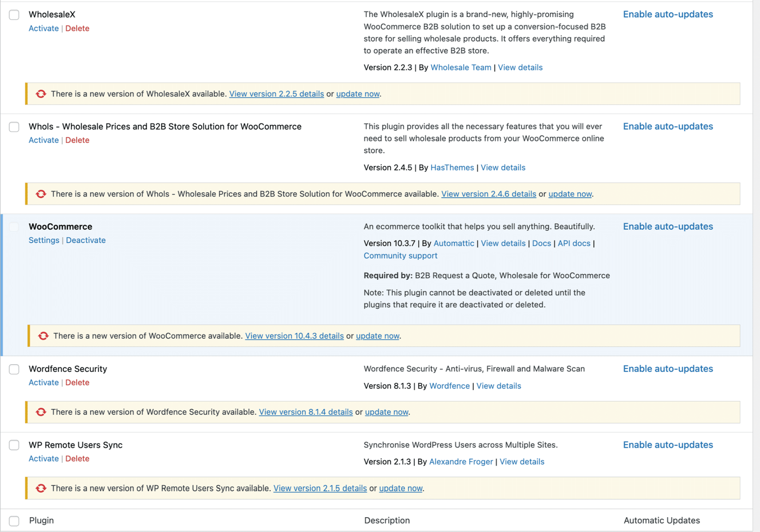Click the 'Plugin' column footer label
Screen dimensions: 760x532
pos(41,520)
